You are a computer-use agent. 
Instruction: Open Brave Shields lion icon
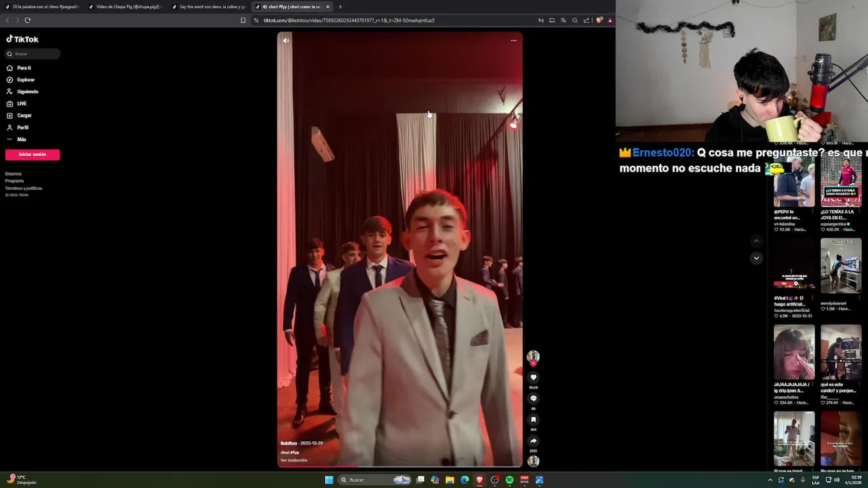(x=599, y=20)
